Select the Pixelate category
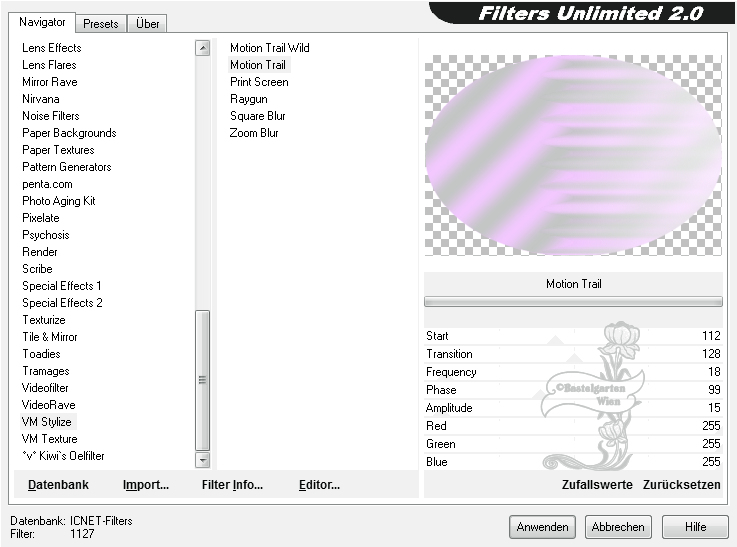Screen dimensions: 737x547 click(x=41, y=218)
